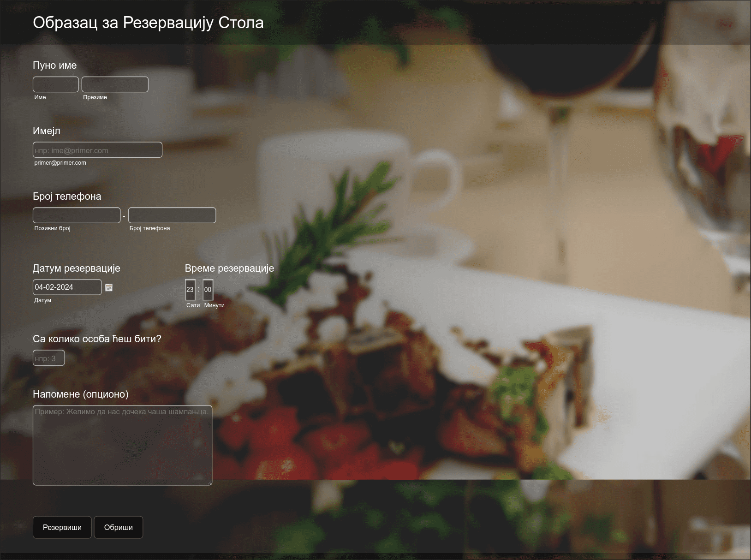751x560 pixels.
Task: Open the Сати hours selector showing 23
Action: click(190, 290)
